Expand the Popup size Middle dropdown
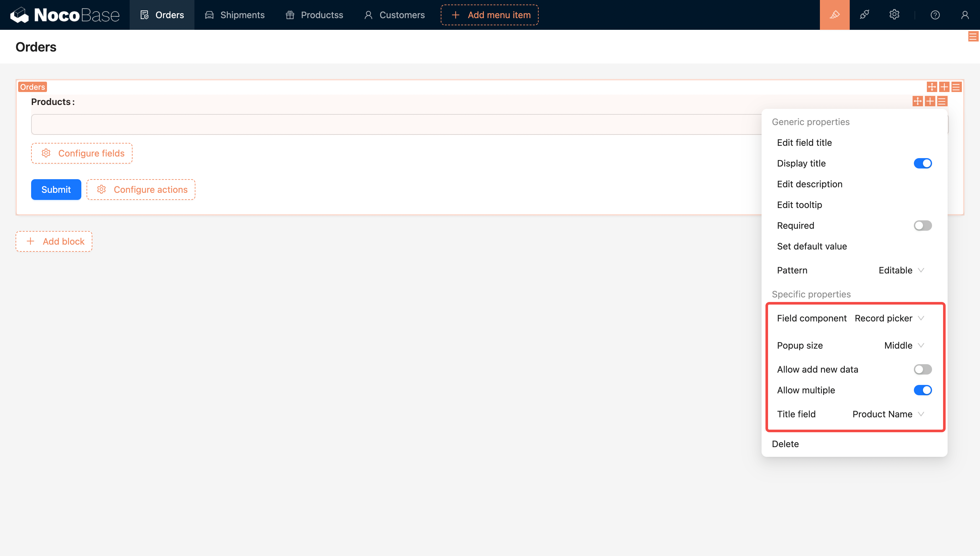This screenshot has height=556, width=980. pos(903,345)
